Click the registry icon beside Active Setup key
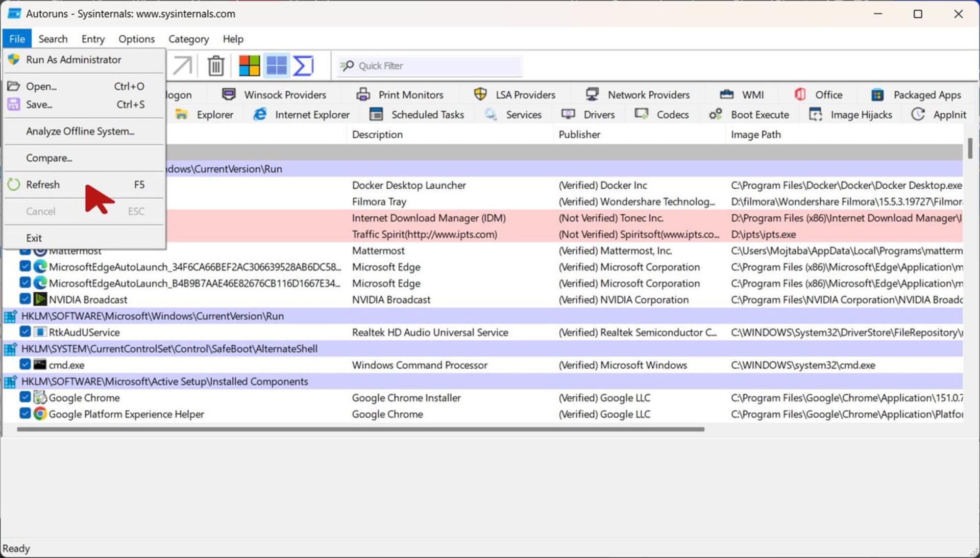This screenshot has height=558, width=980. pos(10,381)
